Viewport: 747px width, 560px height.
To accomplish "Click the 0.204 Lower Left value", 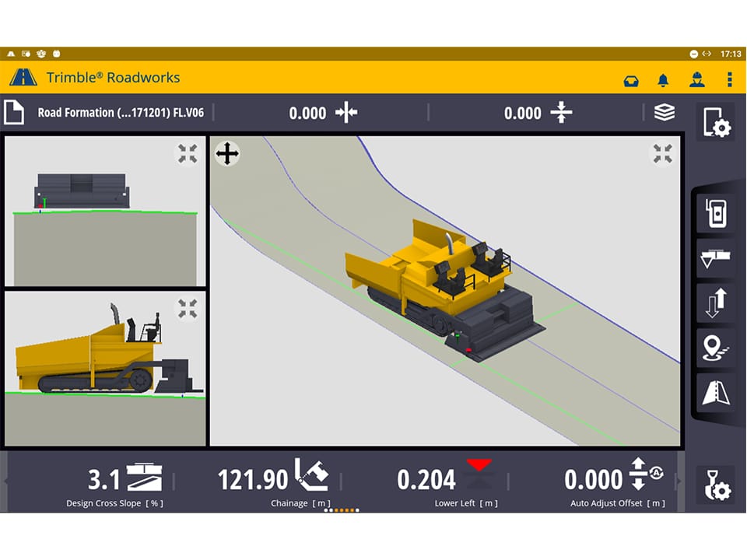I will (x=426, y=480).
